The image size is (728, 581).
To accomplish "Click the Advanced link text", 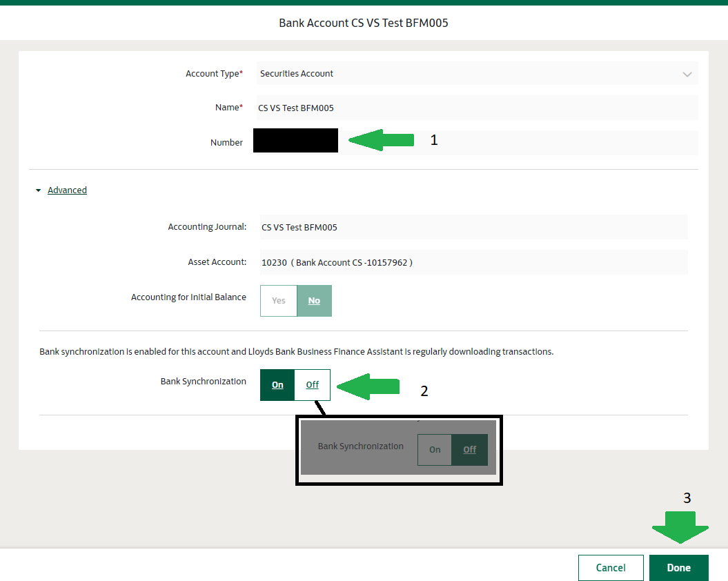I will (67, 190).
